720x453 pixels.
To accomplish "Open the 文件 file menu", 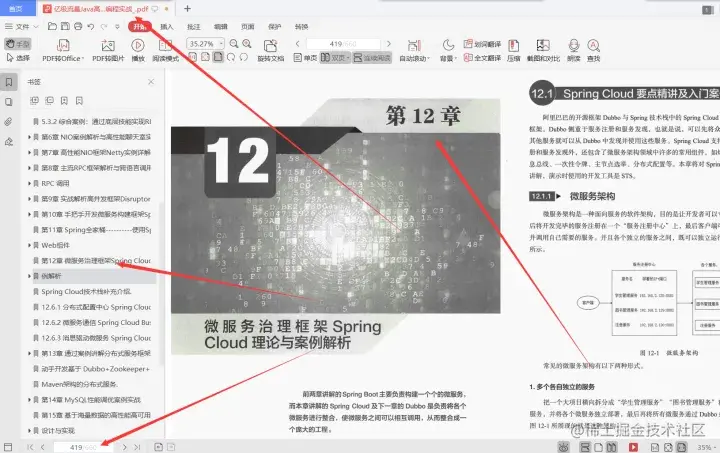I will tap(21, 27).
